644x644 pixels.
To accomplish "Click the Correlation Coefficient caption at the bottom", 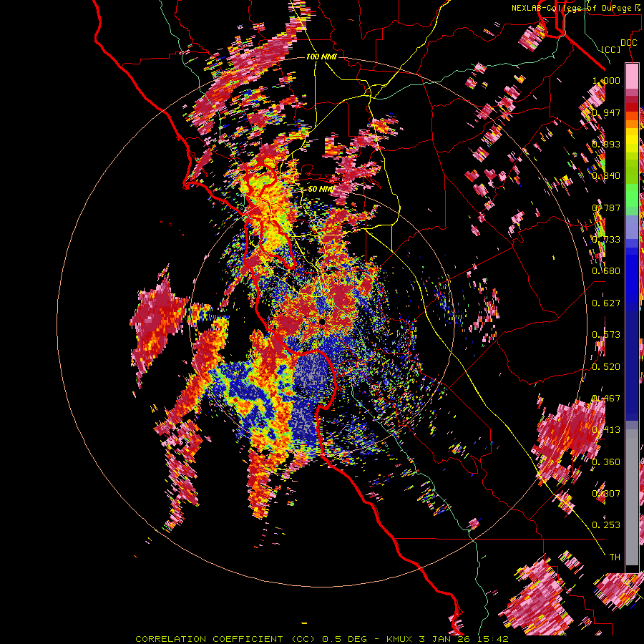I will 321,639.
